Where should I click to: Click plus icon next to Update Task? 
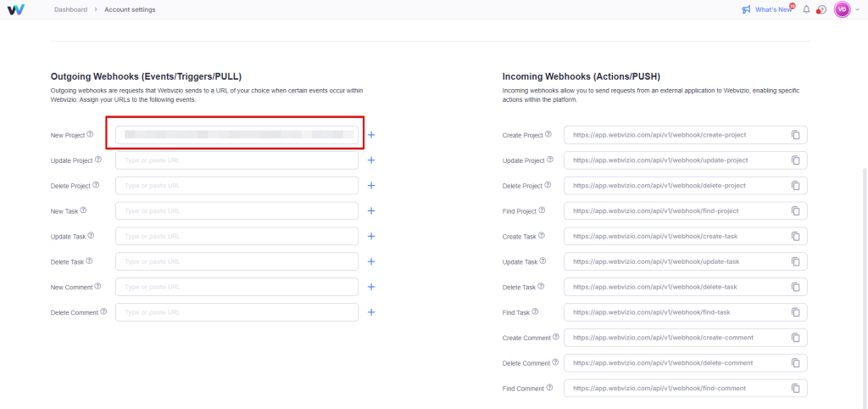pos(371,237)
